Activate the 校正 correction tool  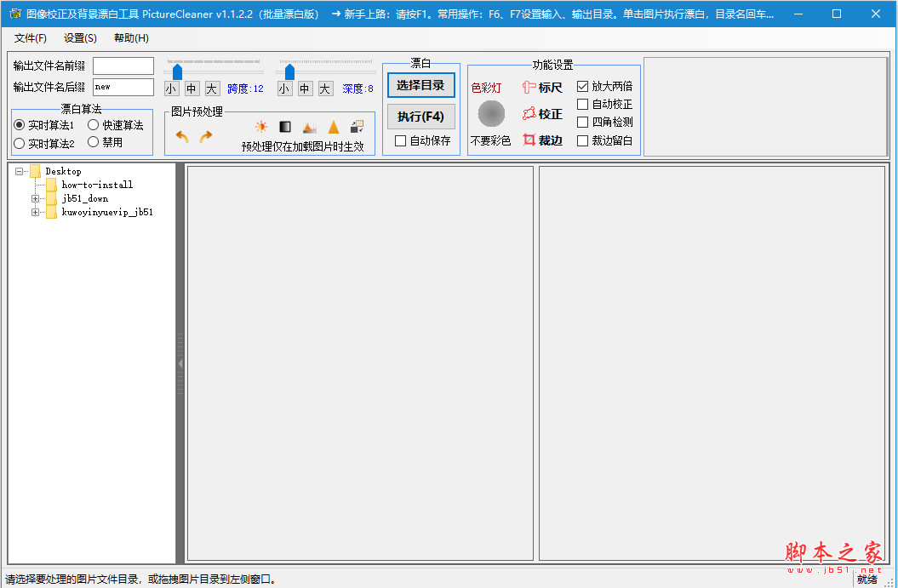542,113
